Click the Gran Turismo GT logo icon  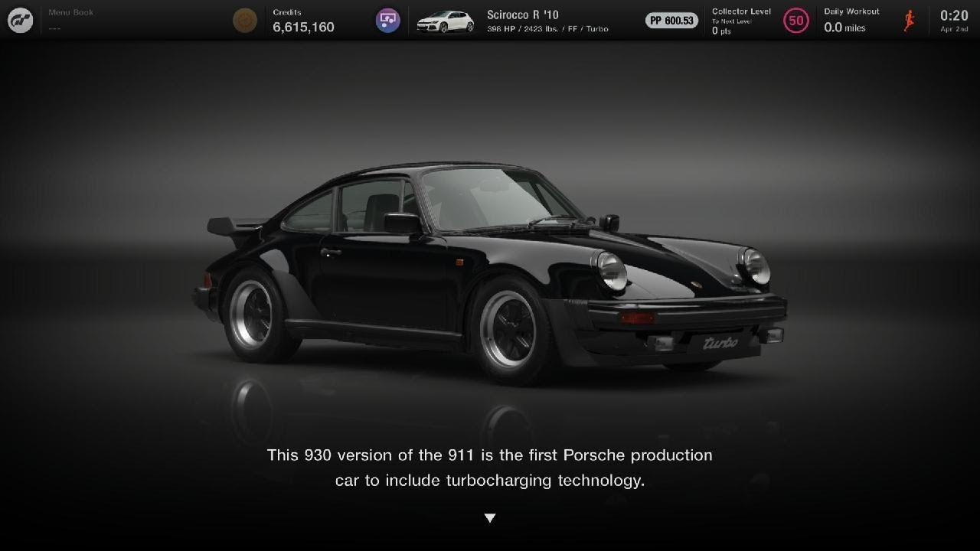click(21, 21)
